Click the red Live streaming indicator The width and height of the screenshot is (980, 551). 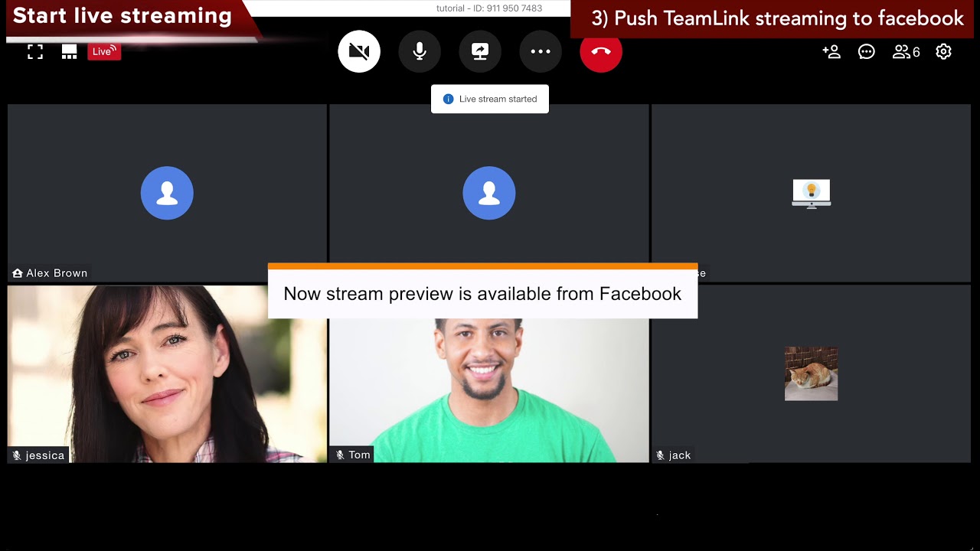pyautogui.click(x=104, y=51)
